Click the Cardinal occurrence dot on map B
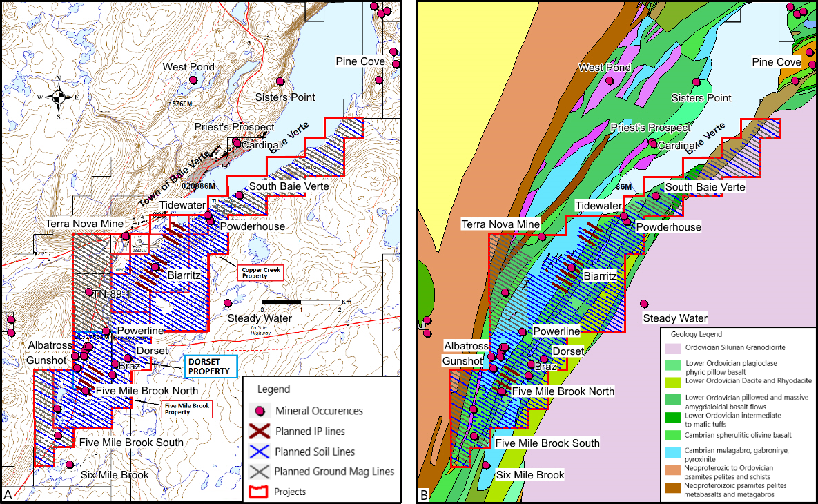818x504 pixels. point(652,144)
